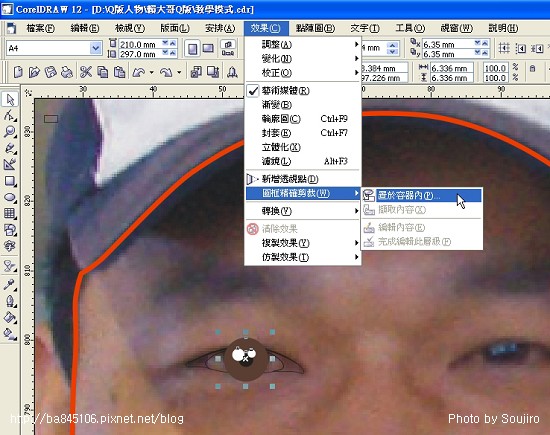Choose 漸變(B) from the effects menu
This screenshot has height=435, width=550.
(x=303, y=105)
